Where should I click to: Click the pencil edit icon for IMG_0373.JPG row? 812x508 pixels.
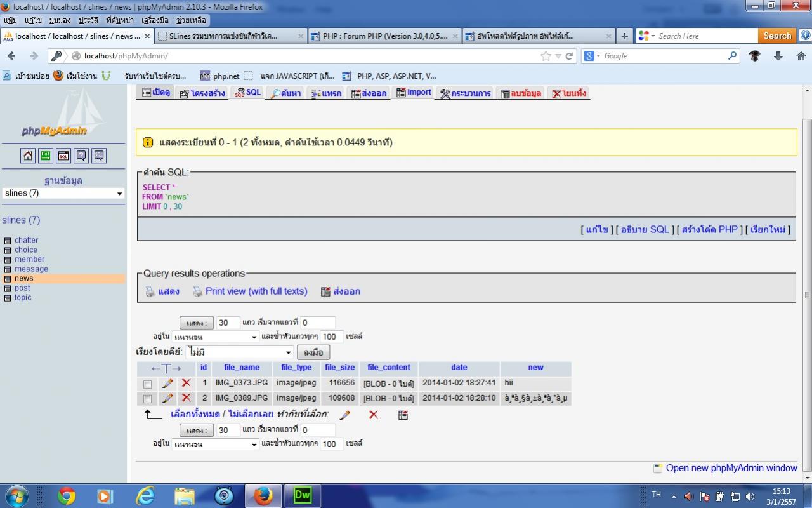[167, 384]
